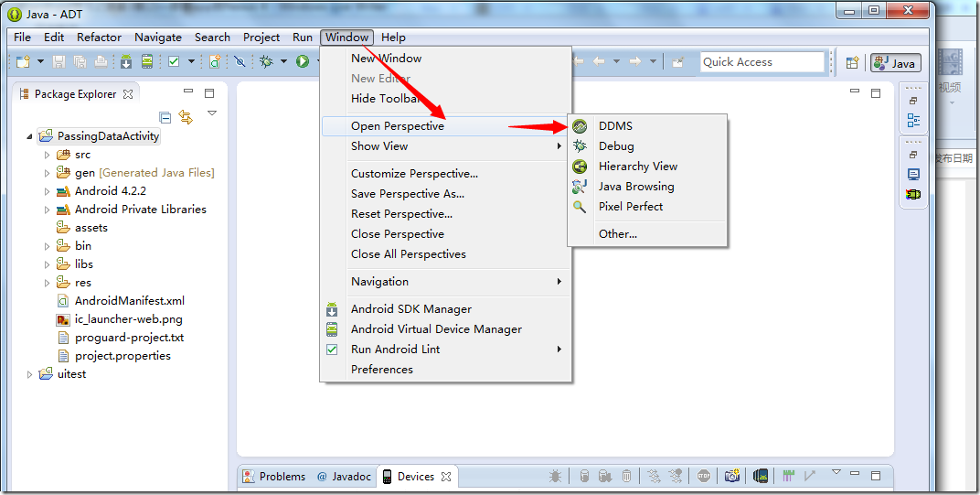This screenshot has width=980, height=495.
Task: Click the Debug selected process icon in the Devices panel
Action: pyautogui.click(x=555, y=476)
